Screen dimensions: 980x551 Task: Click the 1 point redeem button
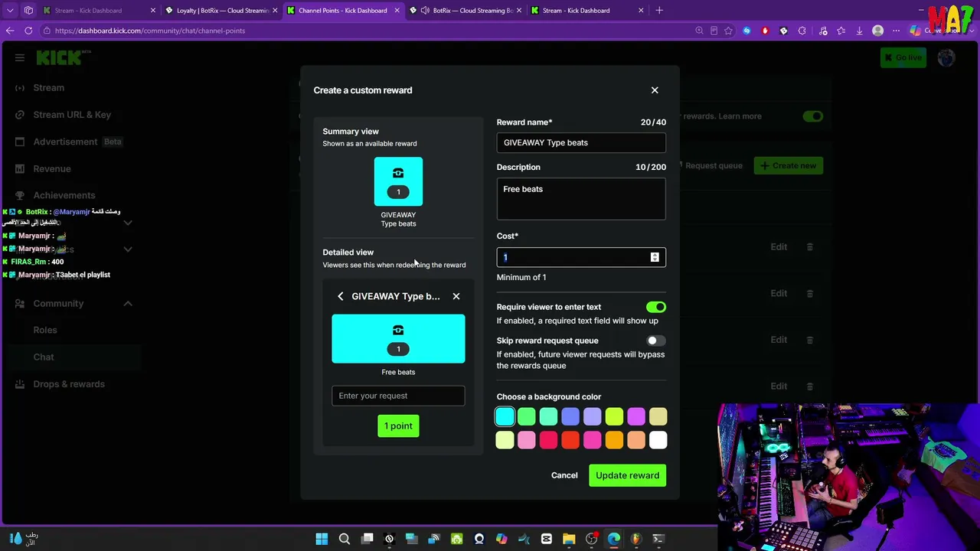[x=398, y=426]
